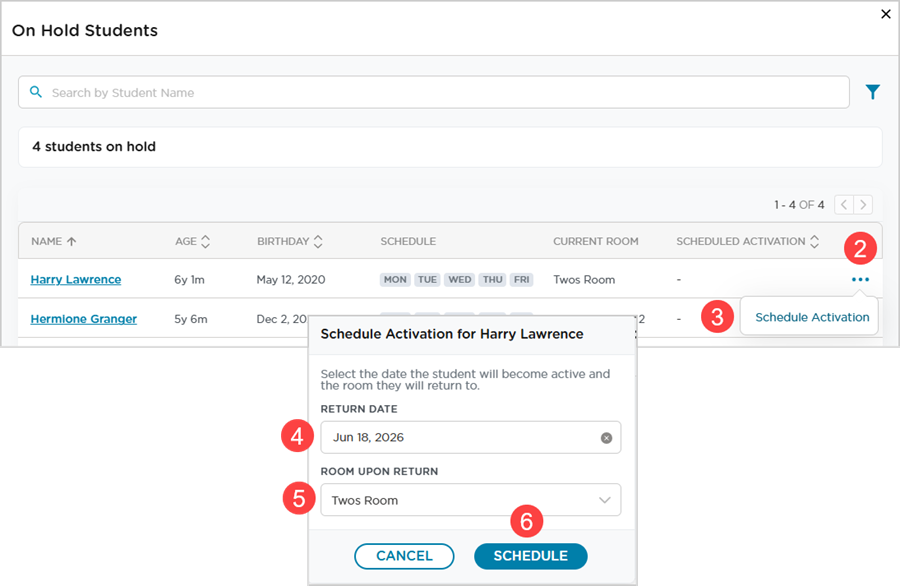This screenshot has width=900, height=586.
Task: Click the Return Date input
Action: pyautogui.click(x=471, y=437)
